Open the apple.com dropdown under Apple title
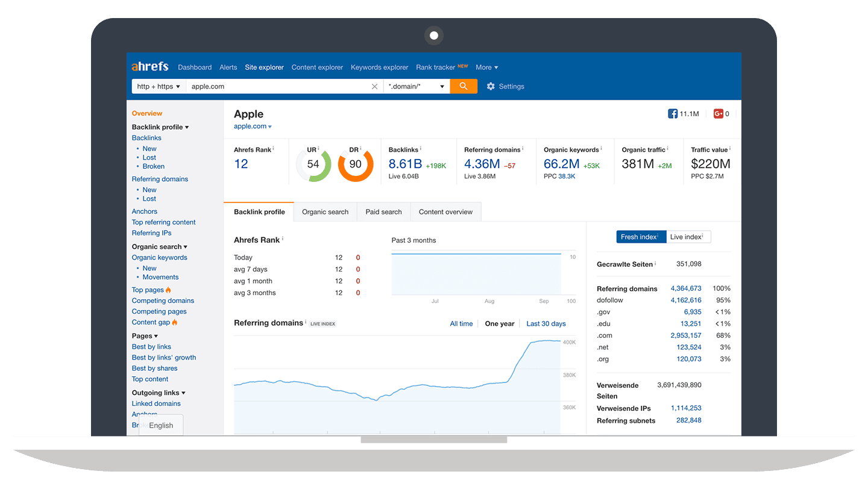The width and height of the screenshot is (868, 489). click(253, 126)
